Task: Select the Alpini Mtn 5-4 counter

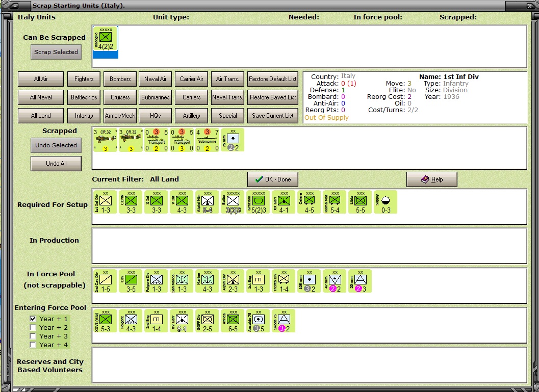Action: 208,202
